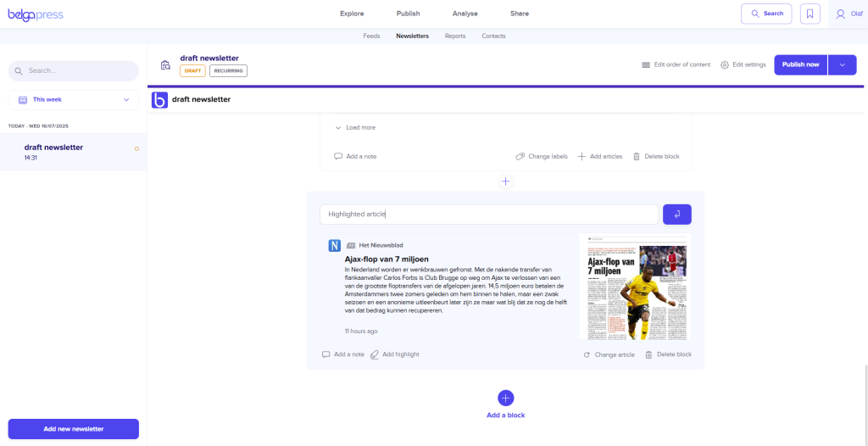Click Add new newsletter button
Image resolution: width=868 pixels, height=446 pixels.
point(73,429)
